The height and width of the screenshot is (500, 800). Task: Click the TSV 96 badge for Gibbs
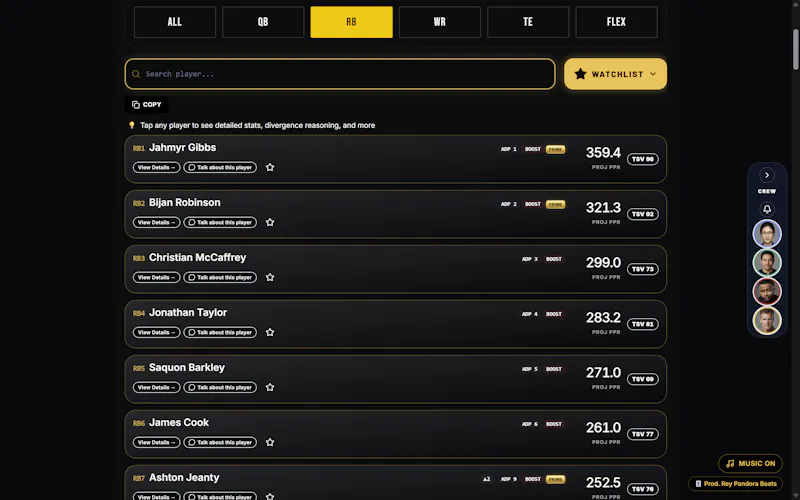click(642, 159)
